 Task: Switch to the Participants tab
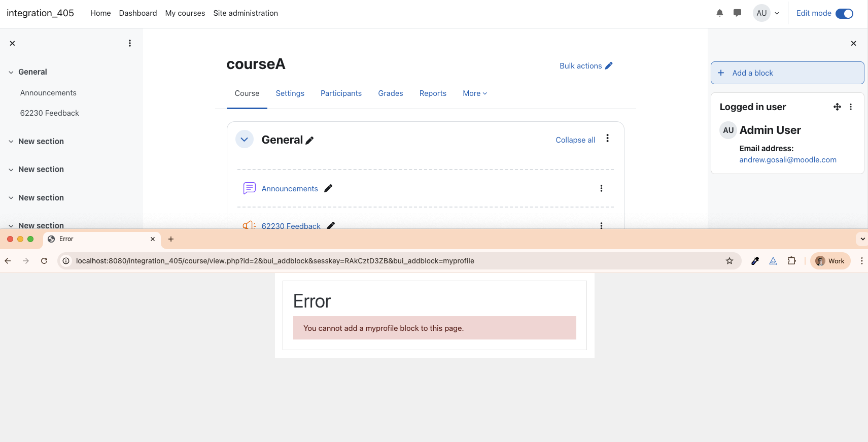tap(341, 93)
